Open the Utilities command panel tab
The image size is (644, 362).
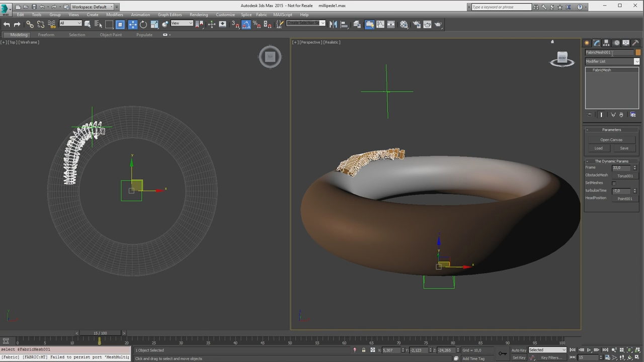(x=635, y=43)
